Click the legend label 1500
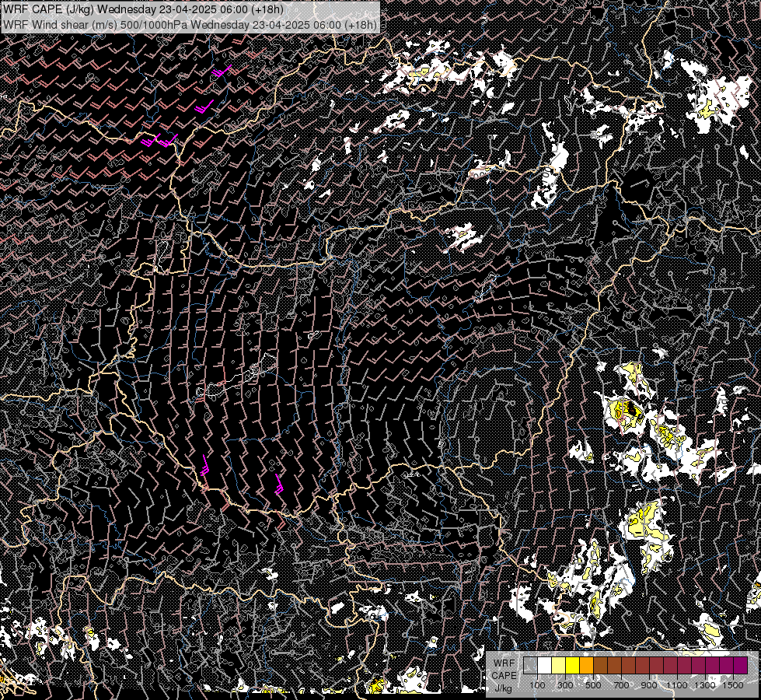 (733, 685)
